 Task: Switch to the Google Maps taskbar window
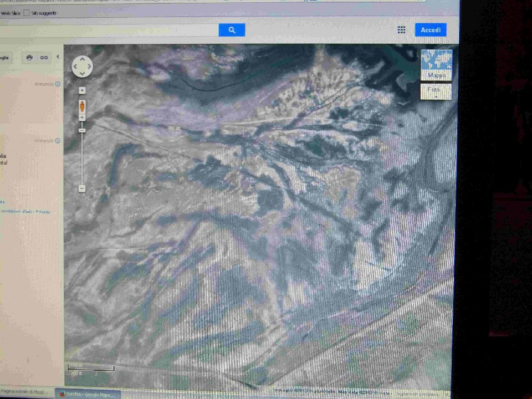(x=88, y=394)
